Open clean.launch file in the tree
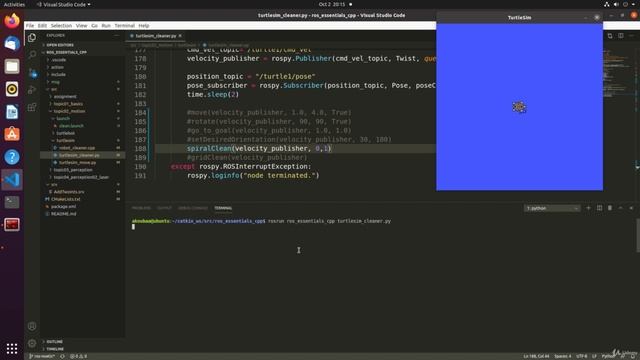Screen dimensions: 640x360 click(71, 126)
